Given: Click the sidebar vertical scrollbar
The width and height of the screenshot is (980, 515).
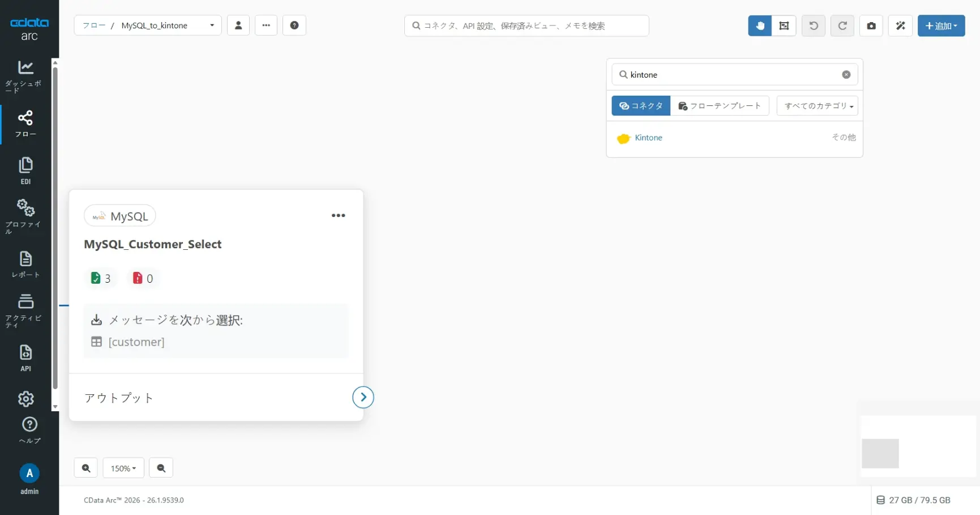Looking at the screenshot, I should coord(55,228).
